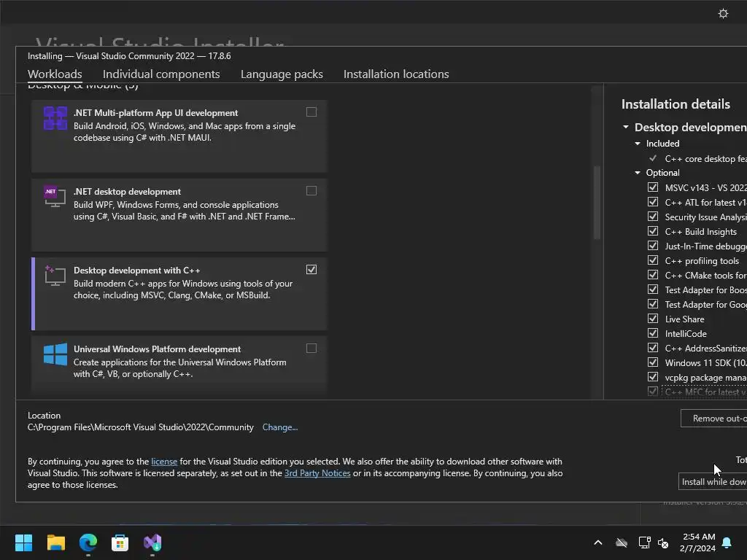Click the Visual Studio Installer taskbar icon
Screen dimensions: 747x560
(152, 542)
